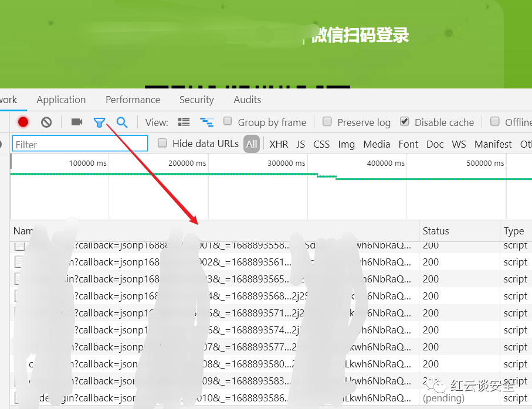Open the Security tab
This screenshot has height=409, width=532.
196,100
